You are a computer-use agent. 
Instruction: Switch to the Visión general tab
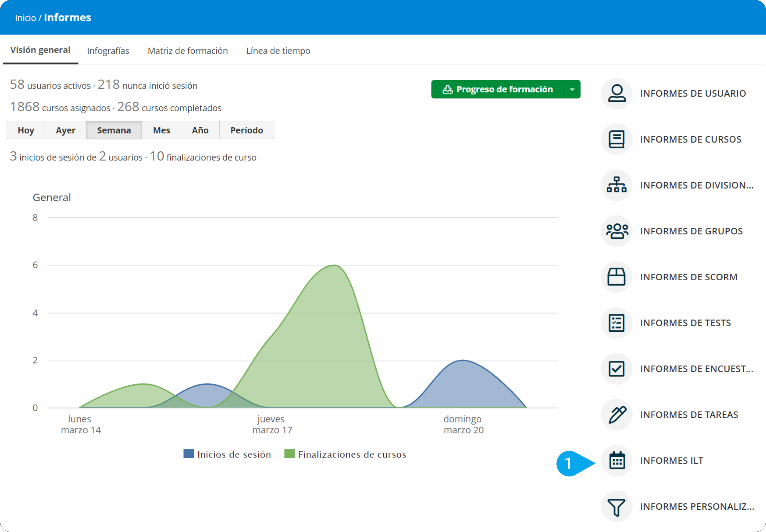click(40, 50)
